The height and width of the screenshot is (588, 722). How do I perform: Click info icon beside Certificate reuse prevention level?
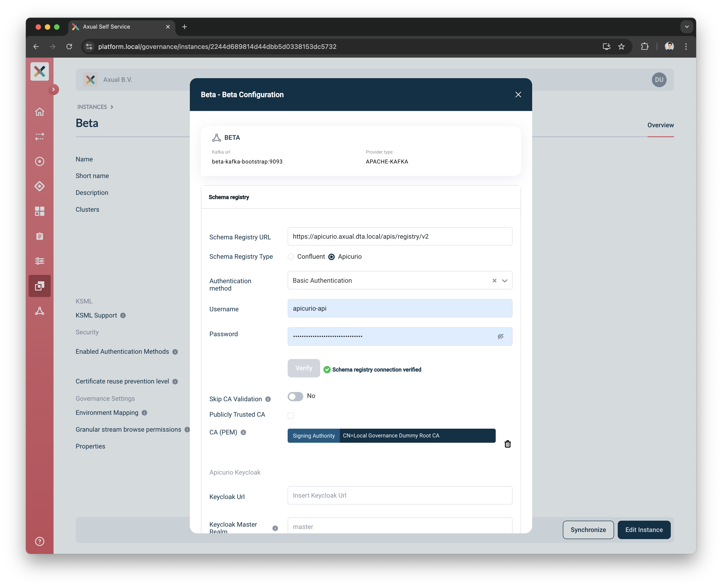[175, 381]
